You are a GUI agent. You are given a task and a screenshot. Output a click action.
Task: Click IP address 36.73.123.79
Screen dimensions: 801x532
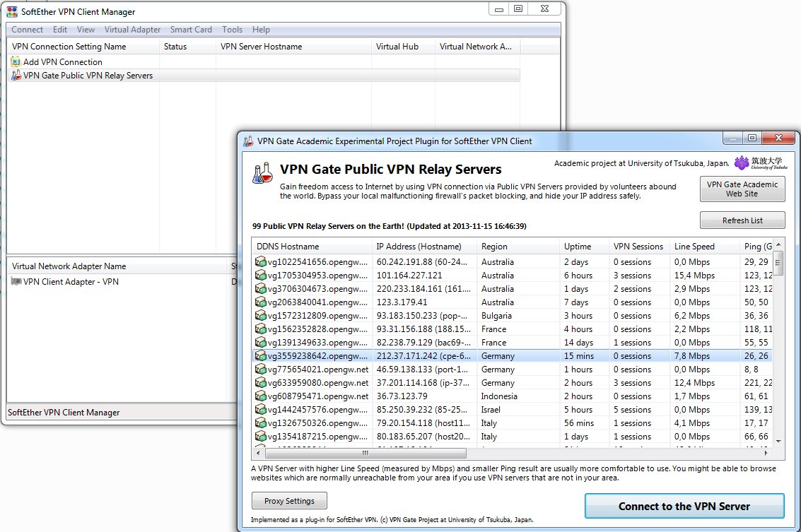coord(402,396)
